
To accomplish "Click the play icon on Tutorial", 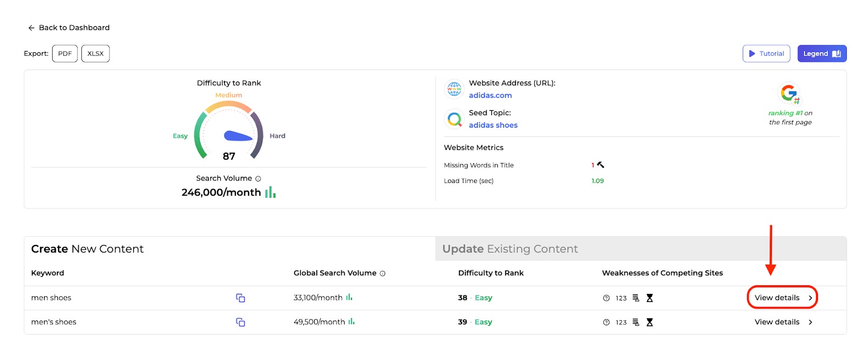I will [752, 54].
